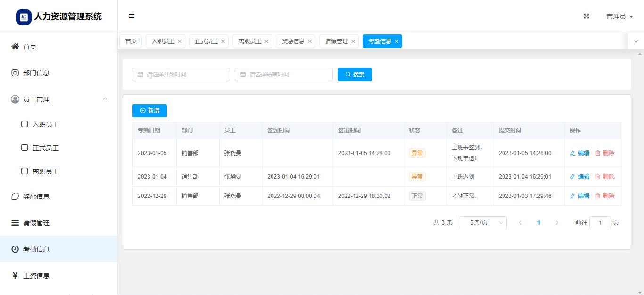Close the 请假管理 tab

coord(353,41)
